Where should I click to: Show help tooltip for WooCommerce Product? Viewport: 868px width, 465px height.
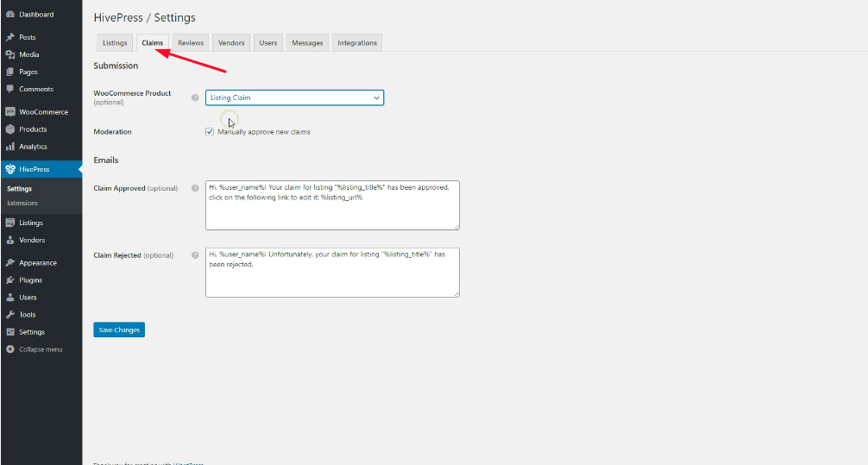click(x=195, y=97)
